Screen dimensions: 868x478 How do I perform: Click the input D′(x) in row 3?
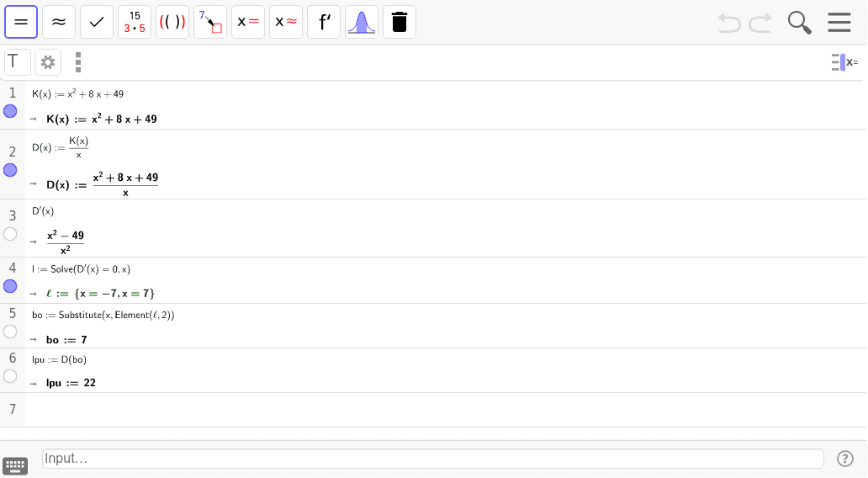pyautogui.click(x=43, y=211)
